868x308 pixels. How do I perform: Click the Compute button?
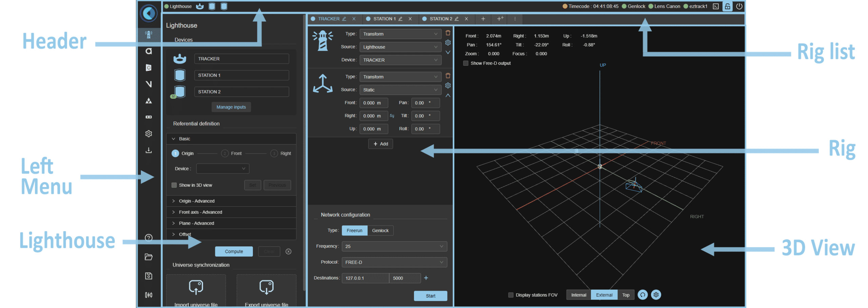(234, 251)
